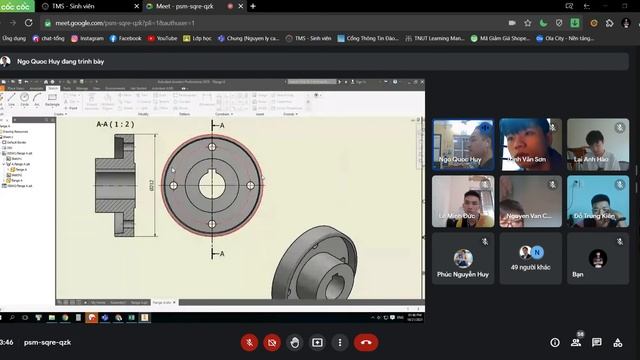
Task: Select the Arc tool in shared Inventor
Action: coord(38,100)
